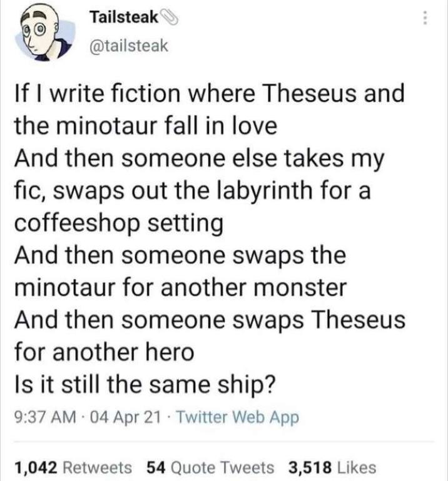Open the tweet's three-dot more options menu
The image size is (448, 481).
point(425,18)
